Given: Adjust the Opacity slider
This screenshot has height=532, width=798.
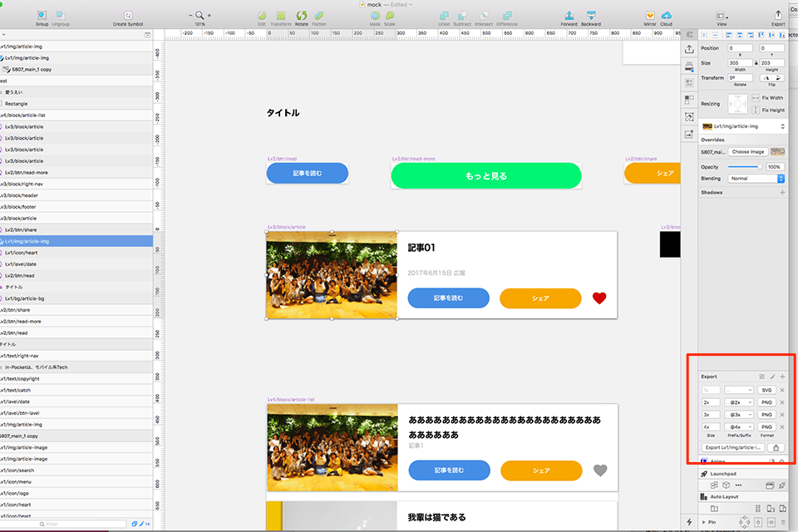Looking at the screenshot, I should click(x=745, y=167).
